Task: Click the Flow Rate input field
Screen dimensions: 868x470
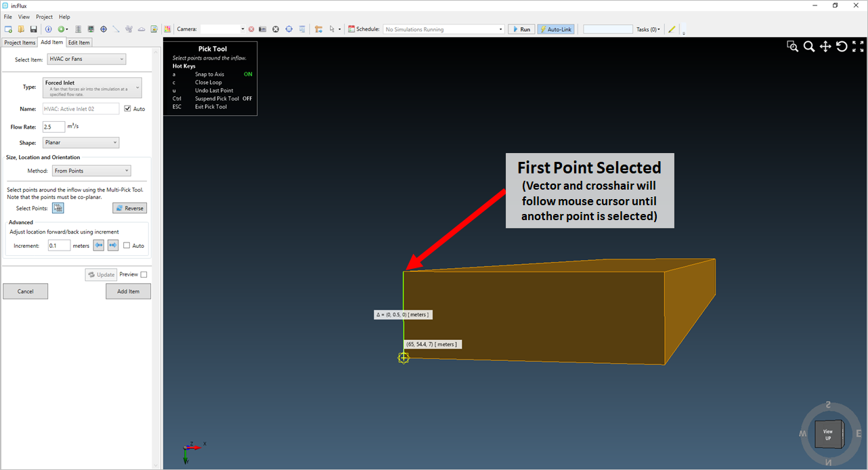Action: tap(53, 127)
